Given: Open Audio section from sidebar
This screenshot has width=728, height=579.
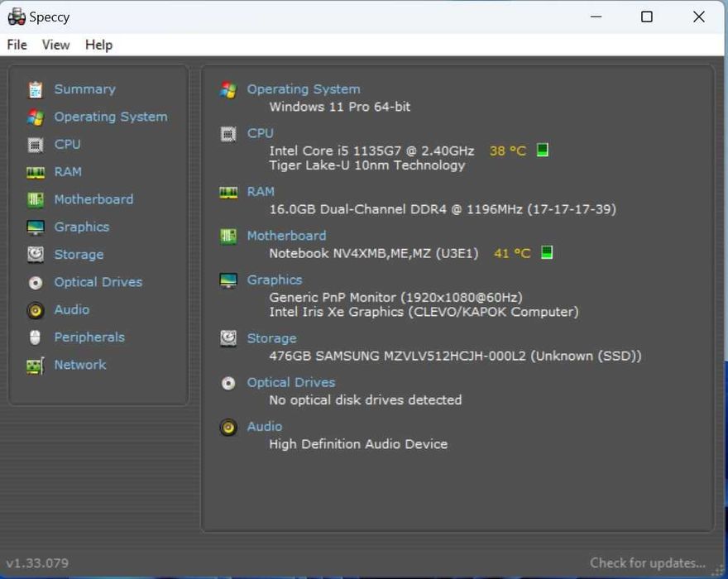Looking at the screenshot, I should coord(72,309).
